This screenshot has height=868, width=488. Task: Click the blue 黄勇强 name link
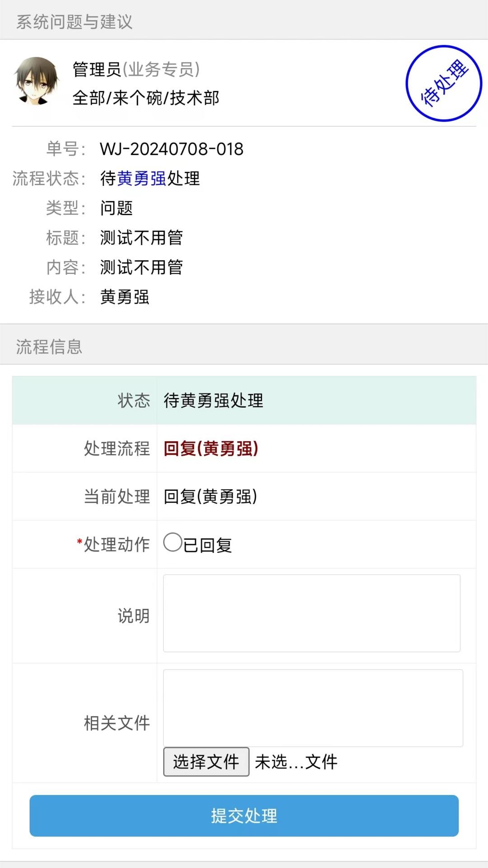[x=141, y=179]
